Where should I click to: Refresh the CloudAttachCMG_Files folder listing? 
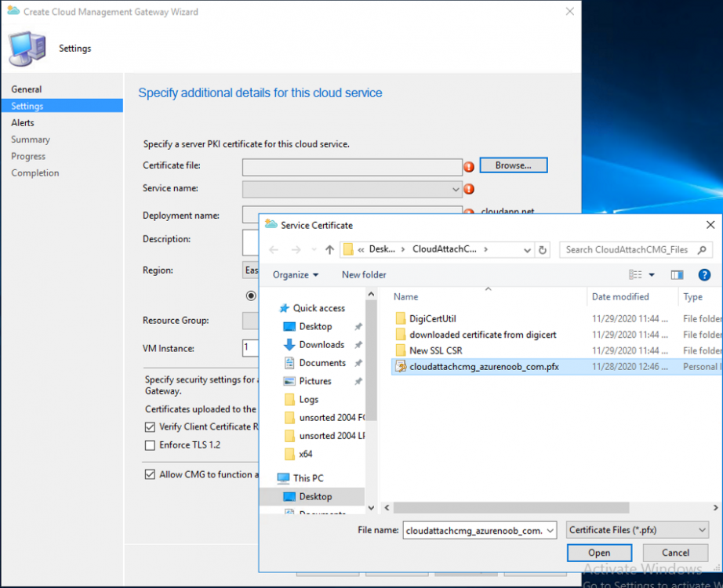coord(543,249)
